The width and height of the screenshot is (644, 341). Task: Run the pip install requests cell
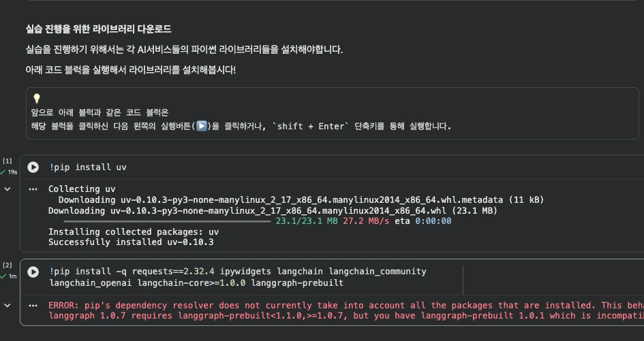coord(33,272)
